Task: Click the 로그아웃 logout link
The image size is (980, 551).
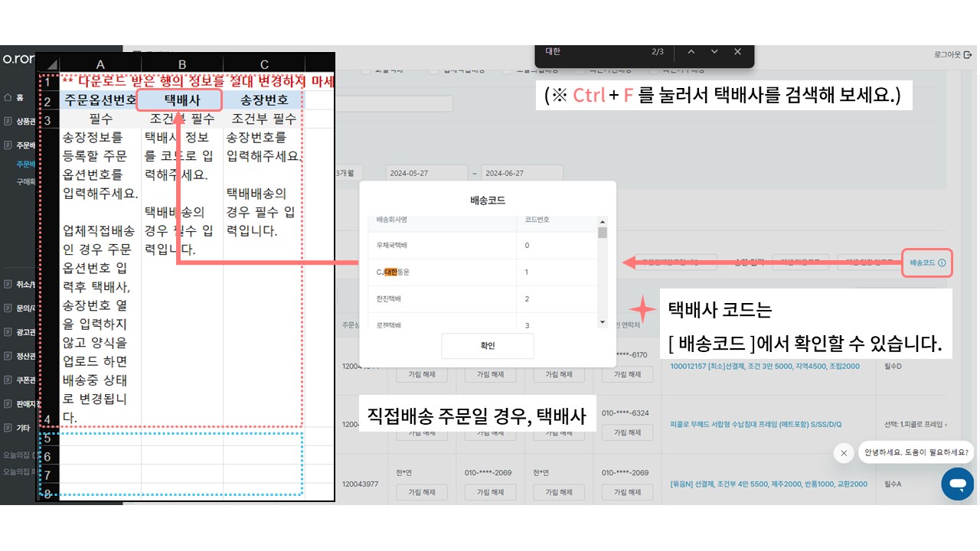Action: tap(952, 55)
